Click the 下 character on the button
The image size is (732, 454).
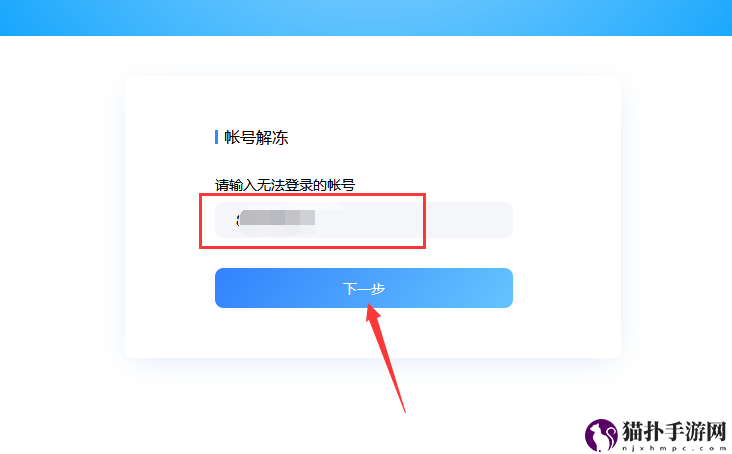click(x=350, y=289)
